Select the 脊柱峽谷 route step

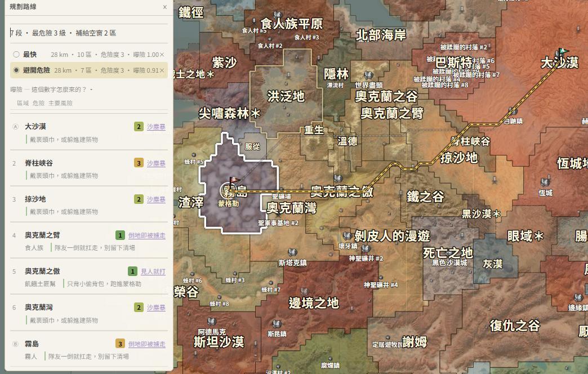pos(89,168)
